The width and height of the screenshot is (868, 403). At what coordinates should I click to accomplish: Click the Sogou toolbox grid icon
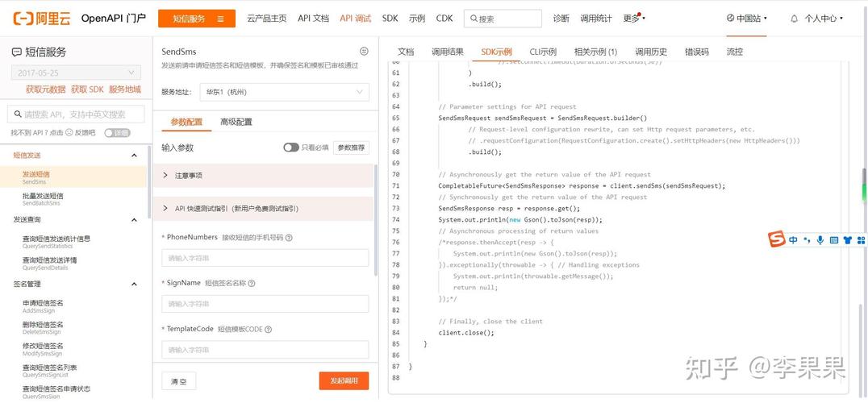(861, 240)
